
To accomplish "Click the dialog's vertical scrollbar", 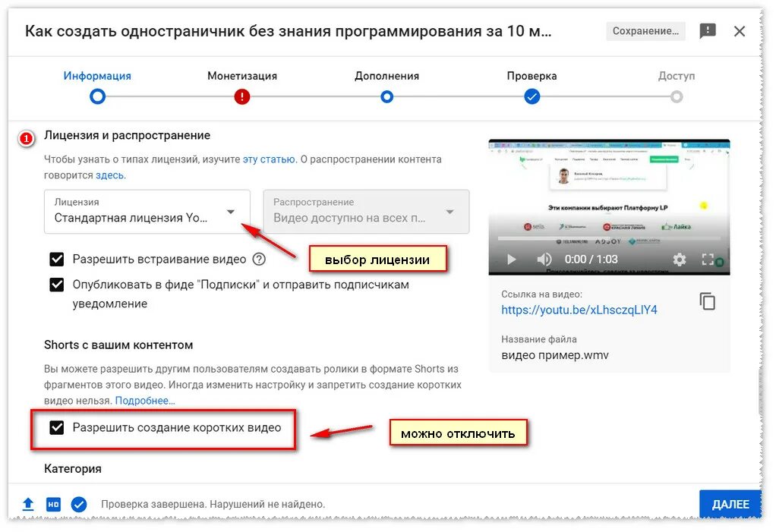I will (x=760, y=391).
